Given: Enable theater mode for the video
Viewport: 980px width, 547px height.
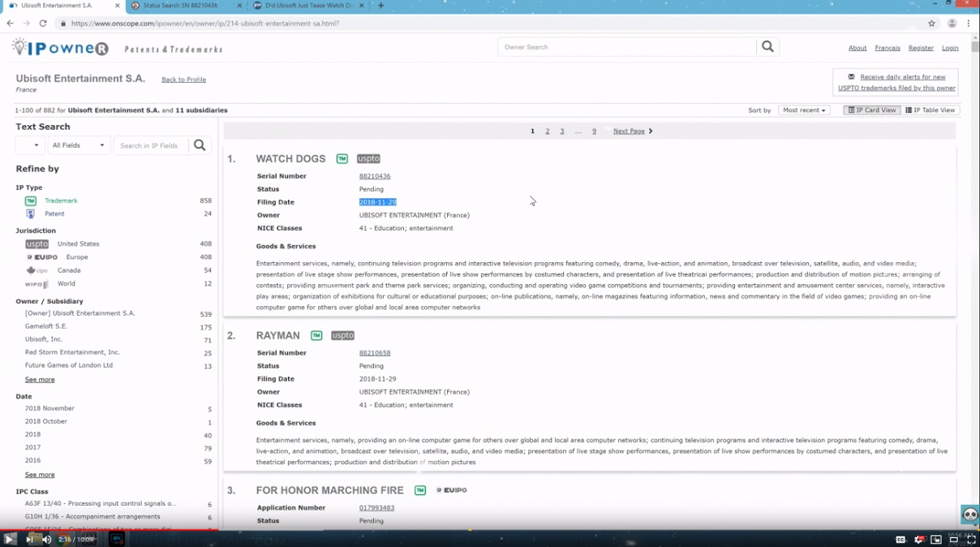Looking at the screenshot, I should [954, 540].
